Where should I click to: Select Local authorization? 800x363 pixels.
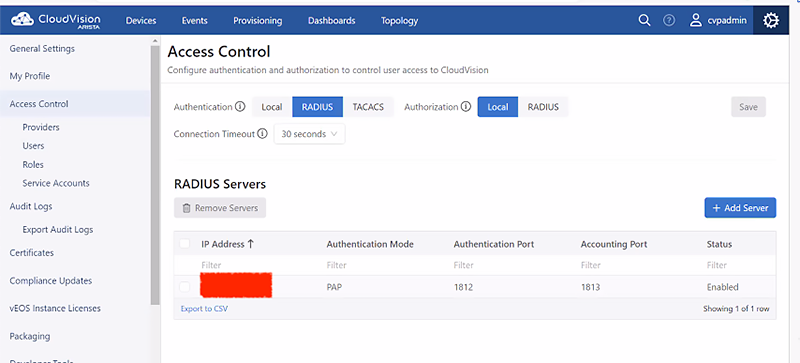[x=498, y=107]
